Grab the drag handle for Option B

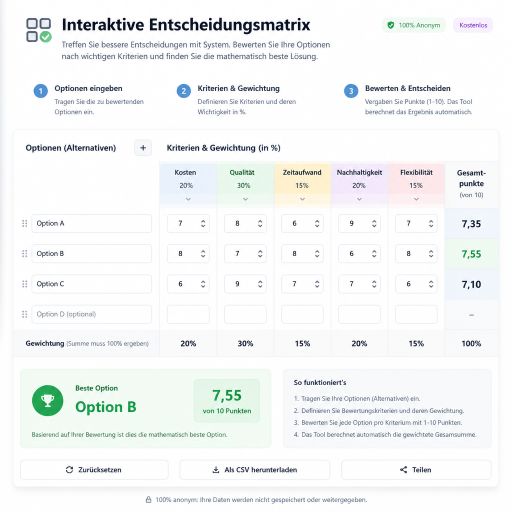pyautogui.click(x=25, y=254)
